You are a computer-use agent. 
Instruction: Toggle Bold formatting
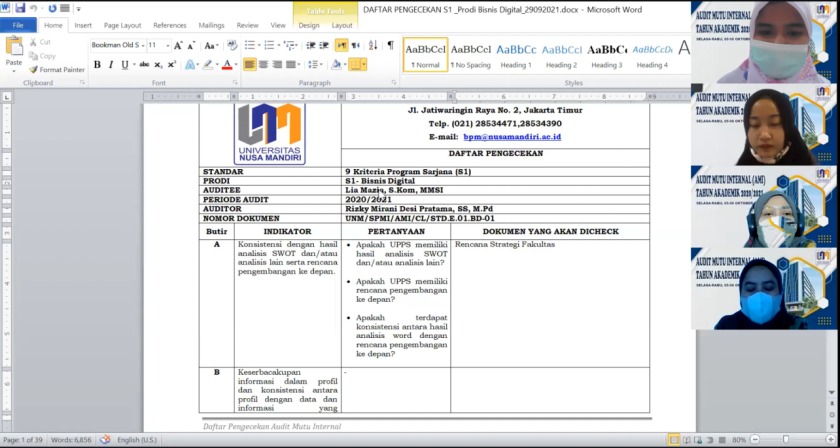tap(97, 65)
